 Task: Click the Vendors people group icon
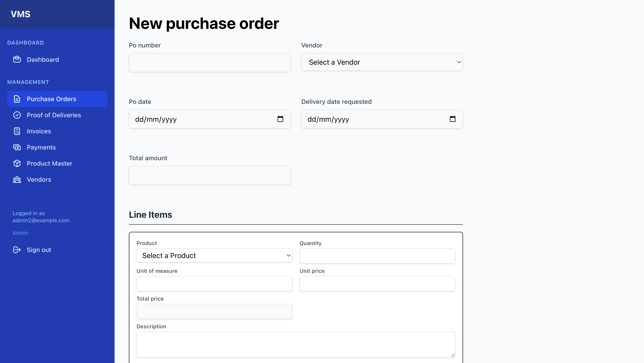coord(17,179)
